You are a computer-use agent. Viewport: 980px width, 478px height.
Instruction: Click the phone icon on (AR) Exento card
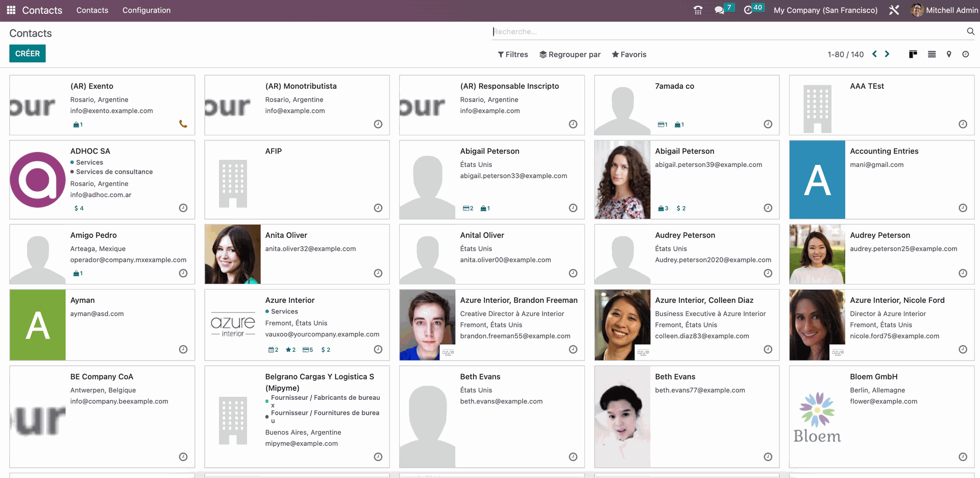[183, 124]
